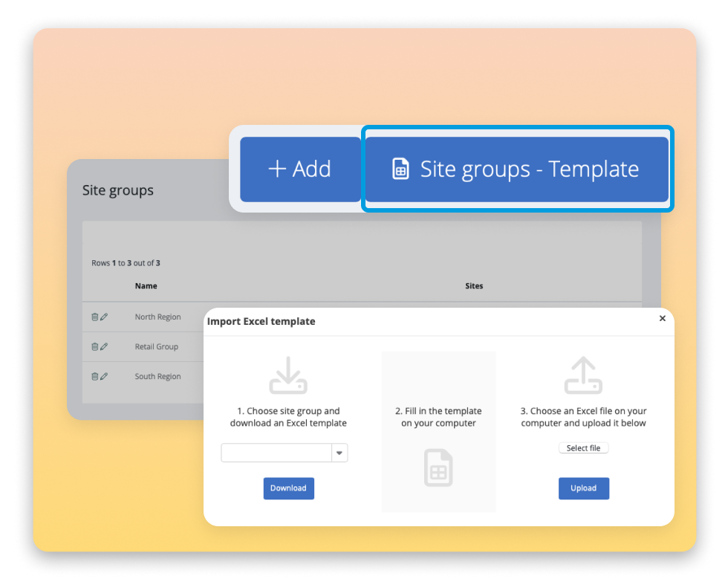This screenshot has height=579, width=728.
Task: Select the North Region name cell
Action: 157,317
